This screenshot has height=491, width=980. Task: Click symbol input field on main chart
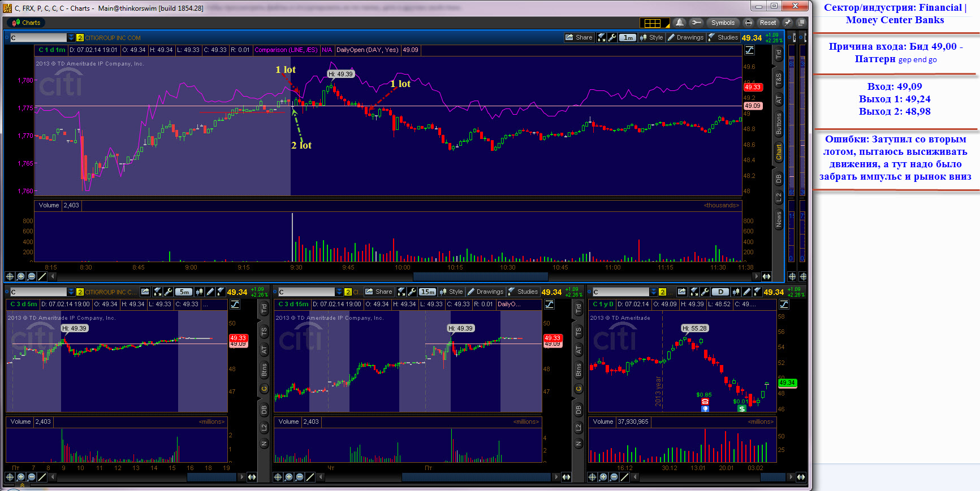38,37
